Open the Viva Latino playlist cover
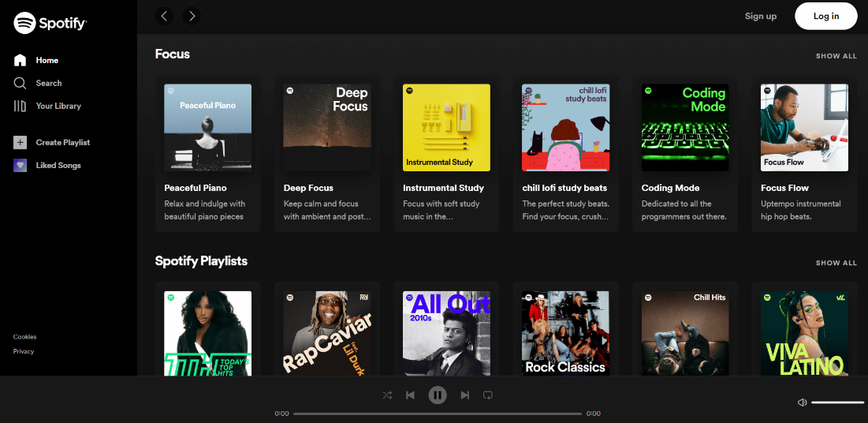 (x=804, y=334)
